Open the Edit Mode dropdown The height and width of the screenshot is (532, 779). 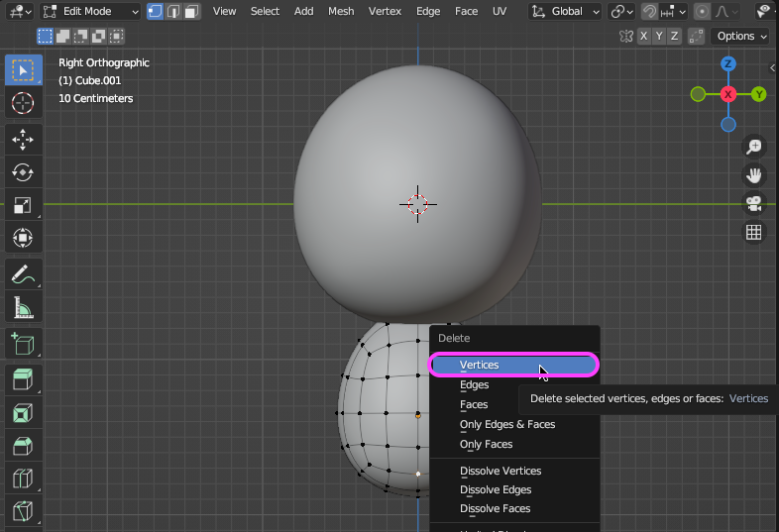coord(91,12)
